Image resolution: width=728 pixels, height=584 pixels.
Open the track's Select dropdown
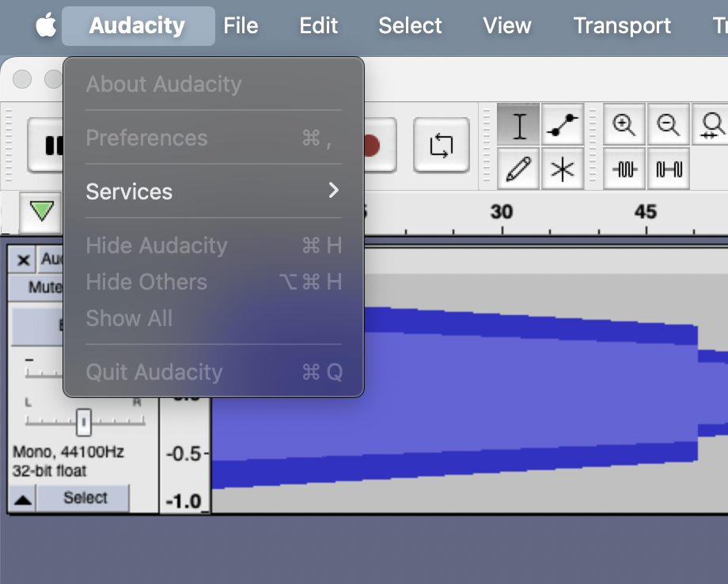pos(83,498)
